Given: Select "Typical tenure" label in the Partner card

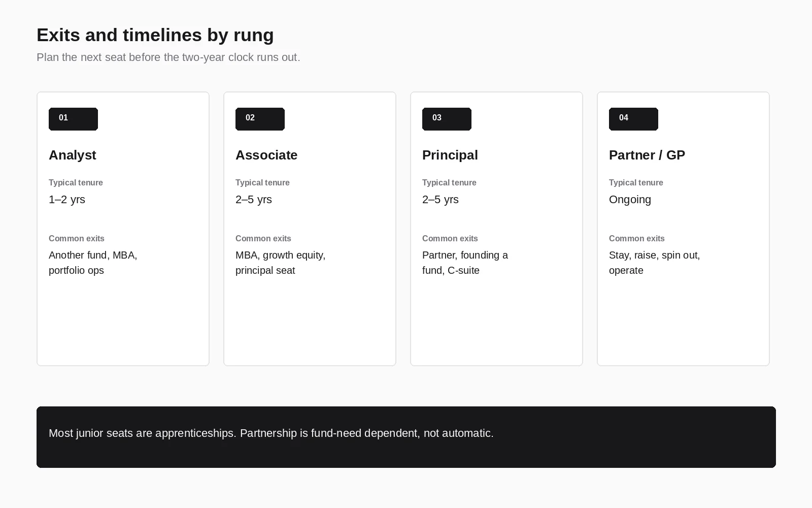Looking at the screenshot, I should (636, 182).
